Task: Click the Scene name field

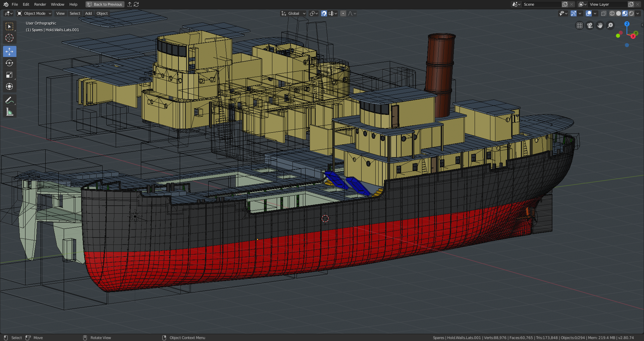Action: (541, 4)
